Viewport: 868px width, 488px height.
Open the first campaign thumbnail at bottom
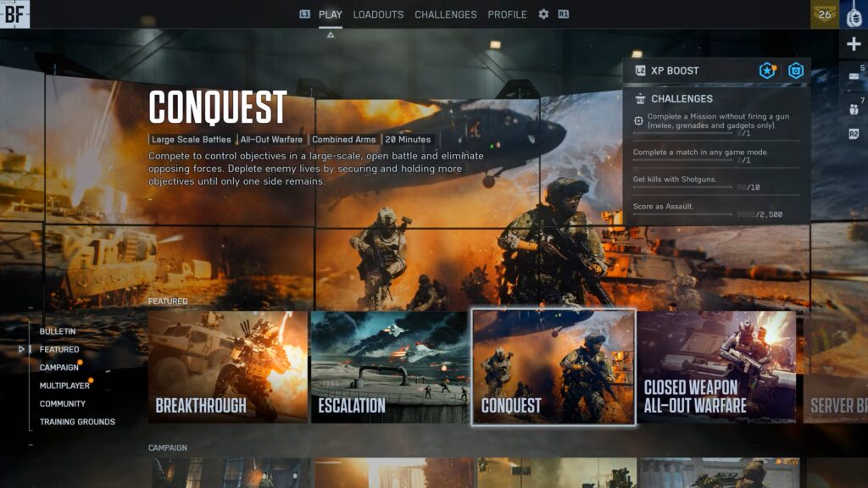pyautogui.click(x=229, y=473)
